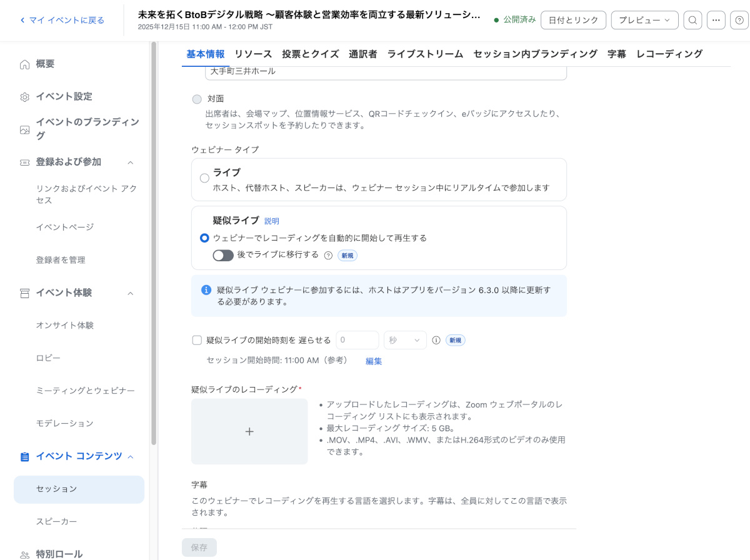Open the three-dots more options menu

(716, 20)
